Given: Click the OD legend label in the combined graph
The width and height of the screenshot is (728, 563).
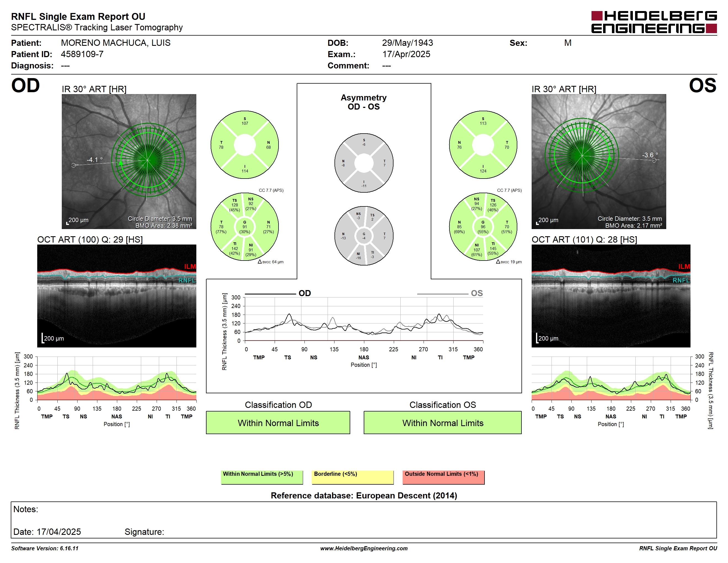Looking at the screenshot, I should coord(305,293).
